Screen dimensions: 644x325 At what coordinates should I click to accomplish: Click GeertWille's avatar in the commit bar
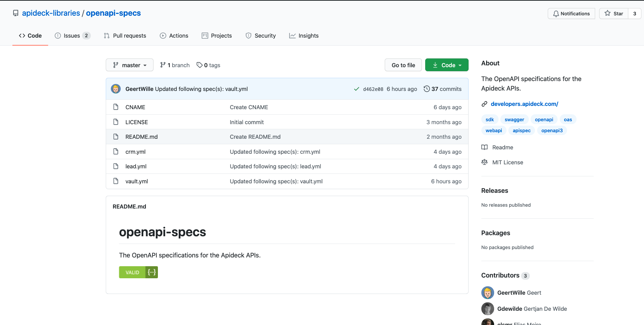click(x=116, y=89)
